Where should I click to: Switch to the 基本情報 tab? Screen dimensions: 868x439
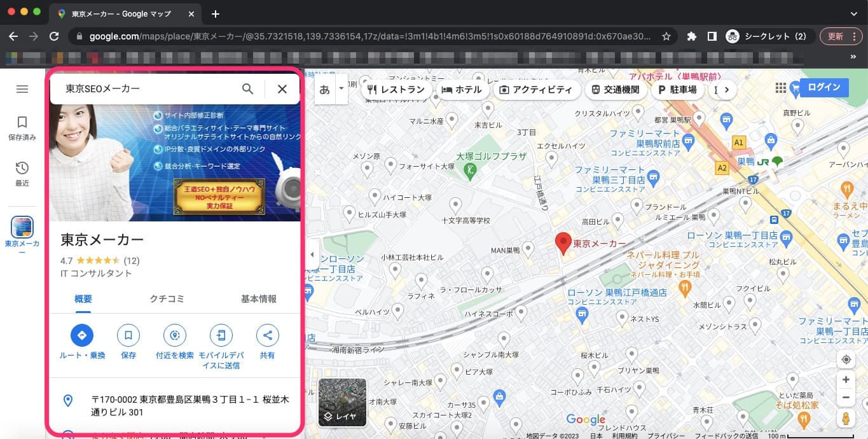259,299
